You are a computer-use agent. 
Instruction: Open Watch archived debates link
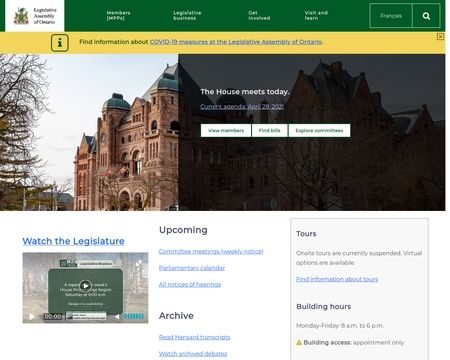click(193, 354)
